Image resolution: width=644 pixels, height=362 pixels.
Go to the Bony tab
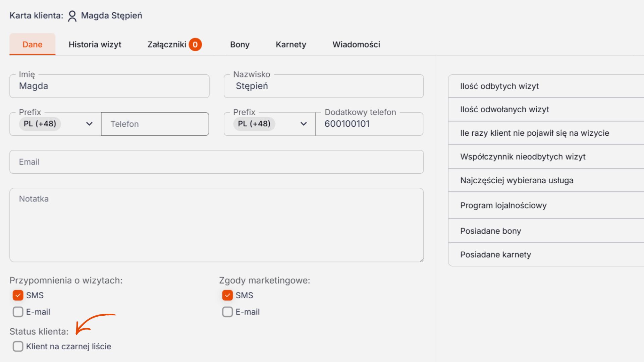tap(239, 45)
